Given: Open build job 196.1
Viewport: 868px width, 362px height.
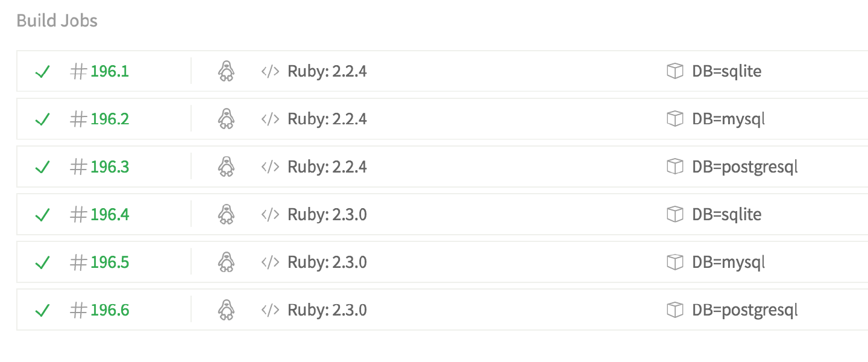Looking at the screenshot, I should [x=110, y=72].
